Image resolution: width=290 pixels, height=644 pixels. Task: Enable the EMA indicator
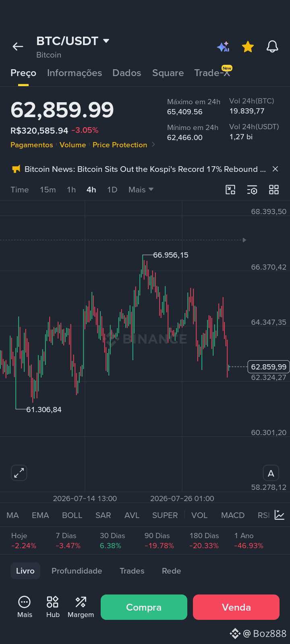click(x=40, y=515)
